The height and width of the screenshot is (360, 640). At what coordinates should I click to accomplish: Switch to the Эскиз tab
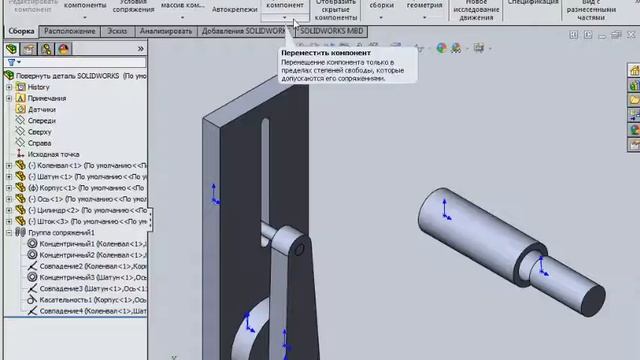(x=117, y=31)
